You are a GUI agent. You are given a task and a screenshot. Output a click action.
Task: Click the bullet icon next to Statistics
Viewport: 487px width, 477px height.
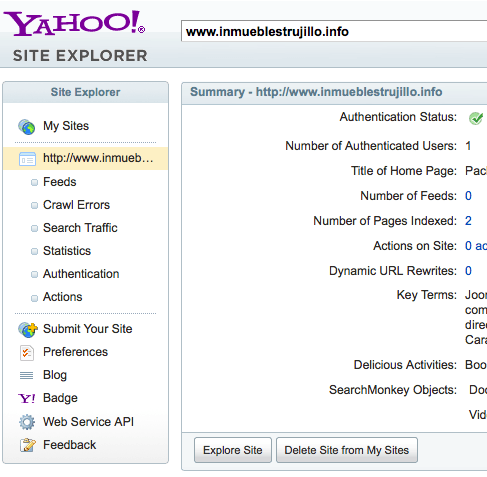[x=34, y=251]
